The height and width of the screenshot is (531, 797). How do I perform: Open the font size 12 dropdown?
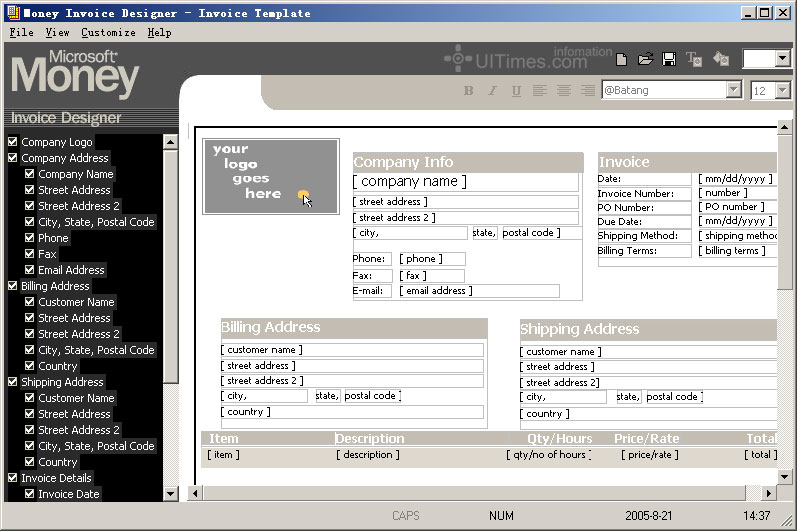coord(783,90)
